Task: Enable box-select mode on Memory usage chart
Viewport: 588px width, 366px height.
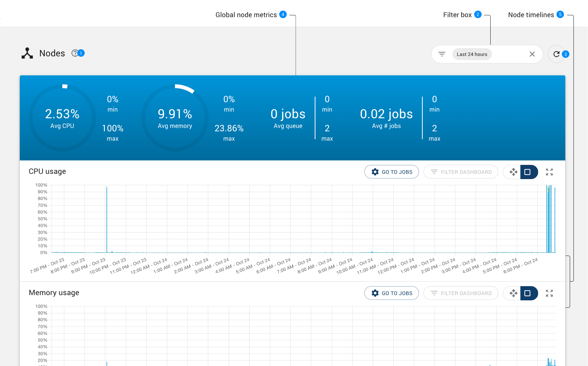Action: (x=528, y=293)
